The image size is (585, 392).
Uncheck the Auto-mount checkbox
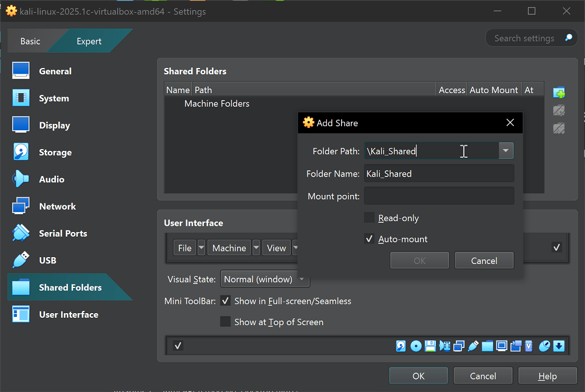(369, 239)
